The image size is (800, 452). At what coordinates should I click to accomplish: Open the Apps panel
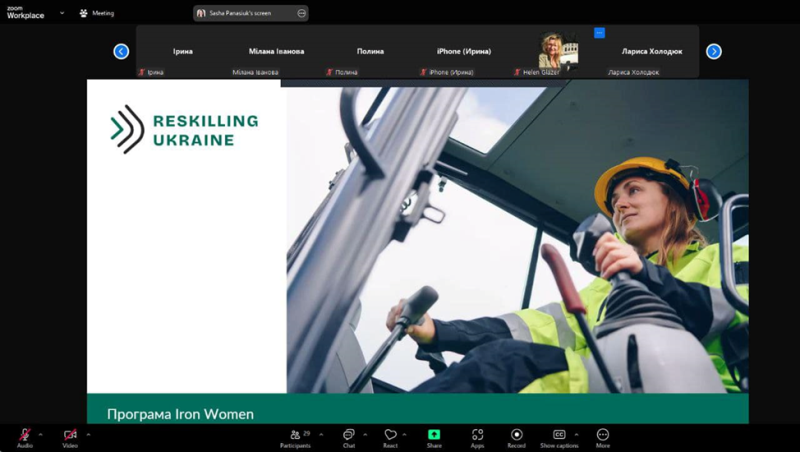477,435
